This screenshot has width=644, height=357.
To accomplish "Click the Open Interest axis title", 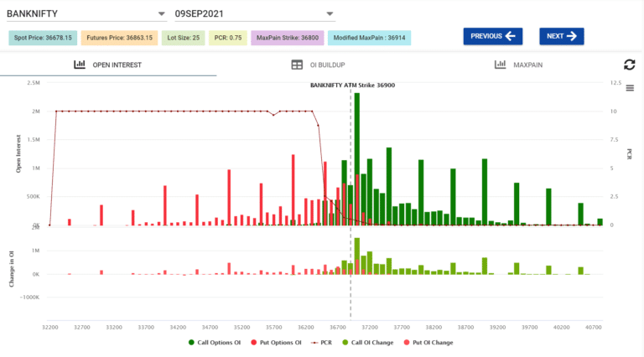I will tap(18, 154).
